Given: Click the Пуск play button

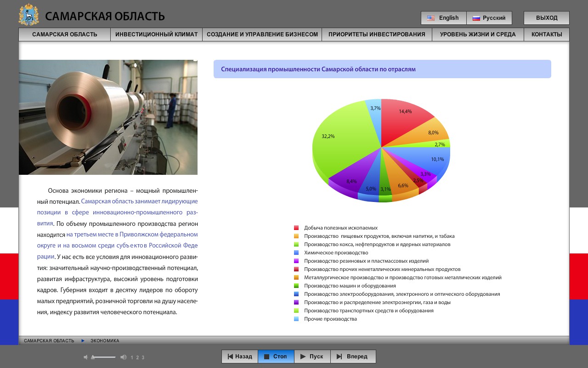Looking at the screenshot, I should click(x=312, y=356).
